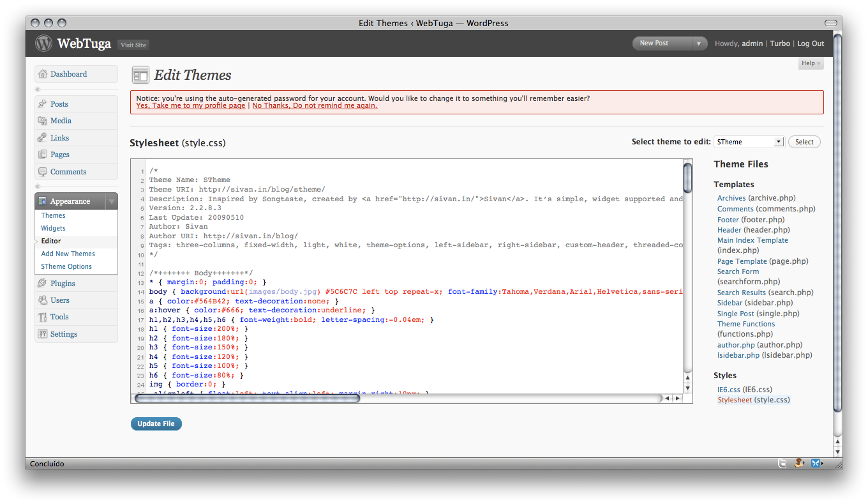Image resolution: width=868 pixels, height=504 pixels.
Task: Click the Visit Site button
Action: tap(133, 45)
